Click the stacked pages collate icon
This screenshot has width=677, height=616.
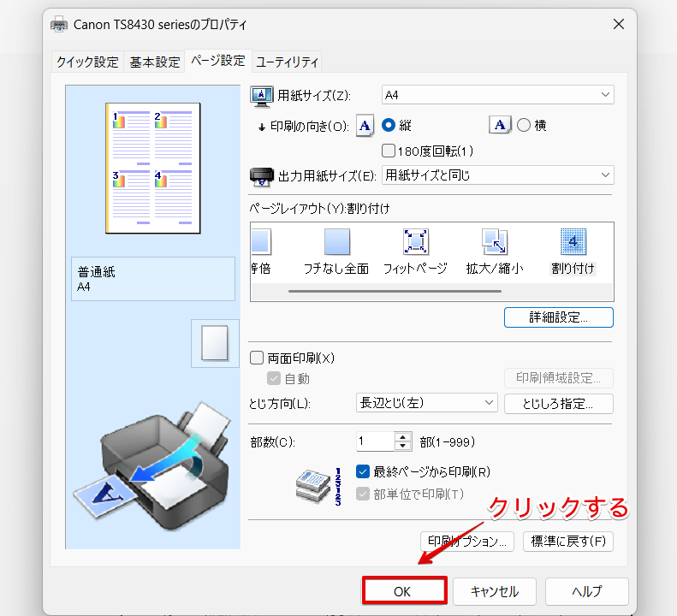[x=313, y=487]
